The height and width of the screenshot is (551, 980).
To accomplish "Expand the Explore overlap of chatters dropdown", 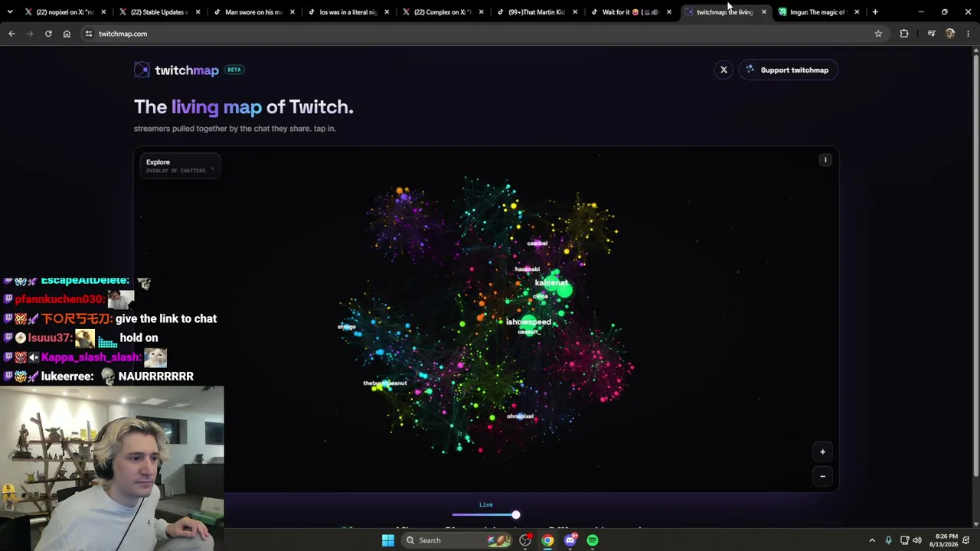I will point(180,166).
